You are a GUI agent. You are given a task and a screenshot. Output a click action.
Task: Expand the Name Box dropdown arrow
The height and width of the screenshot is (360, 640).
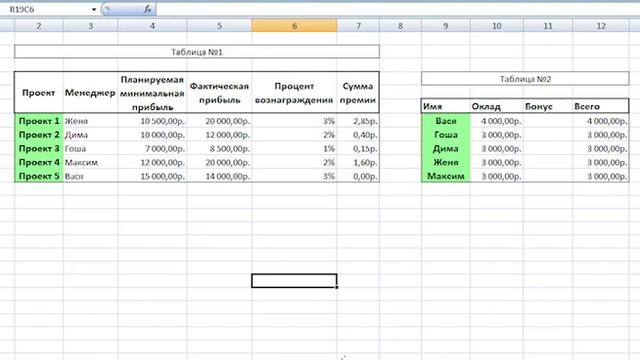point(94,9)
